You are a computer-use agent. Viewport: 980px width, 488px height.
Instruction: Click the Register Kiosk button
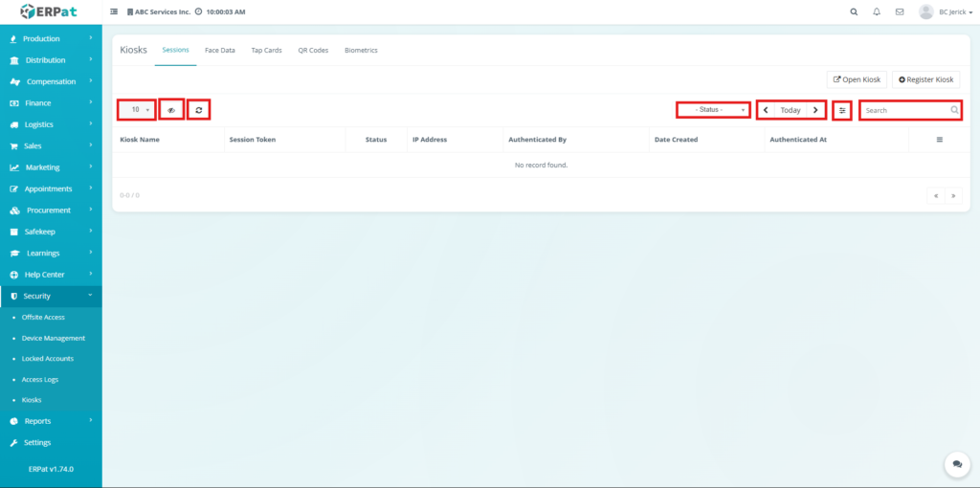[925, 79]
